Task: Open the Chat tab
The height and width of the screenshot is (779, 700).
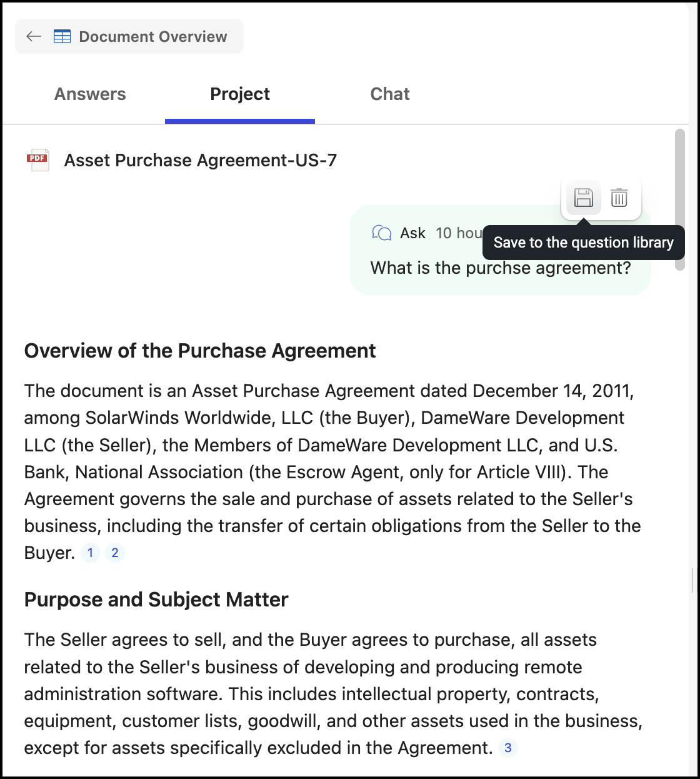Action: pos(390,94)
